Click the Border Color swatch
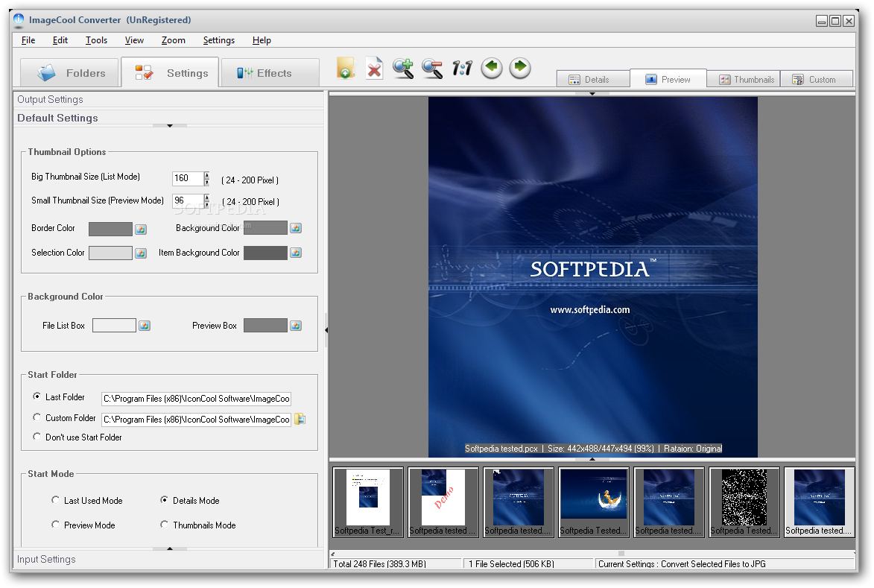Image resolution: width=874 pixels, height=588 pixels. [x=110, y=229]
